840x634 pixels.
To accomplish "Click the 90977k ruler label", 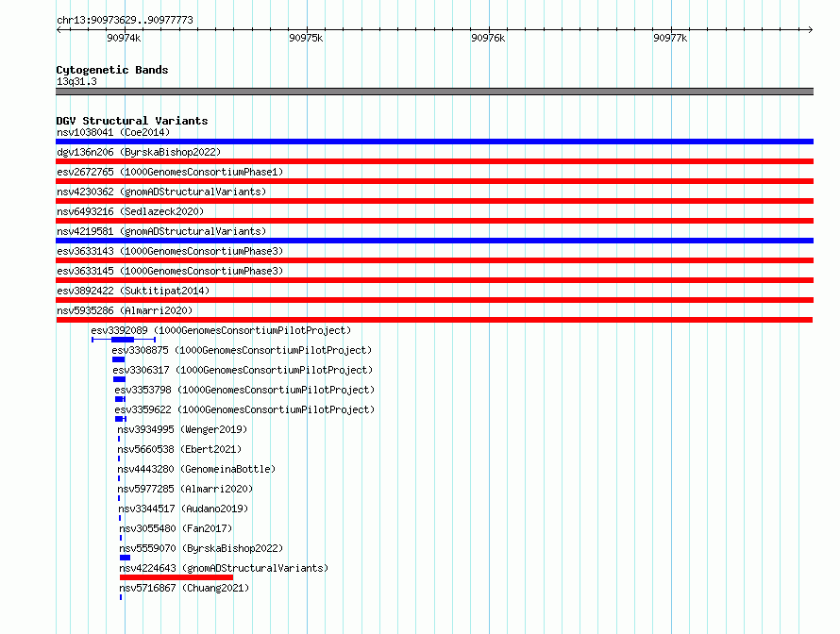I will [x=670, y=38].
